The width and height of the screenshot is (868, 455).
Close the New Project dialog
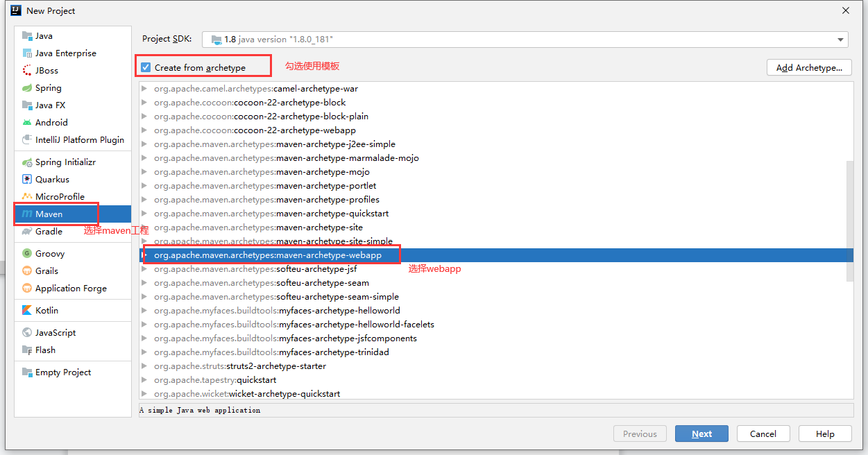click(x=846, y=10)
